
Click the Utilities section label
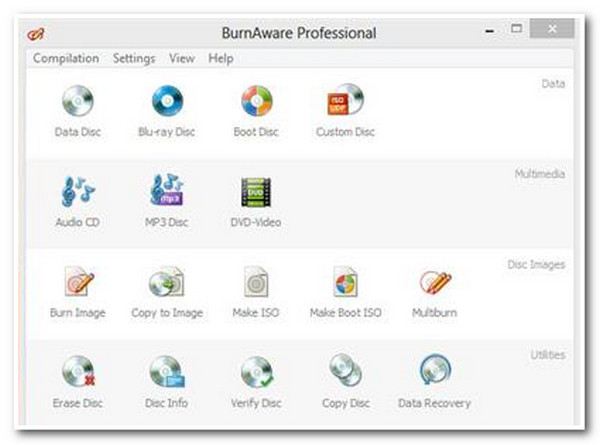click(548, 355)
